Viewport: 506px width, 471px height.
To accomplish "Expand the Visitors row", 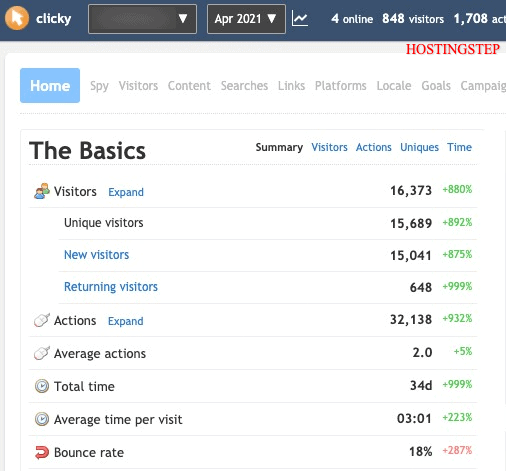I will coord(126,192).
